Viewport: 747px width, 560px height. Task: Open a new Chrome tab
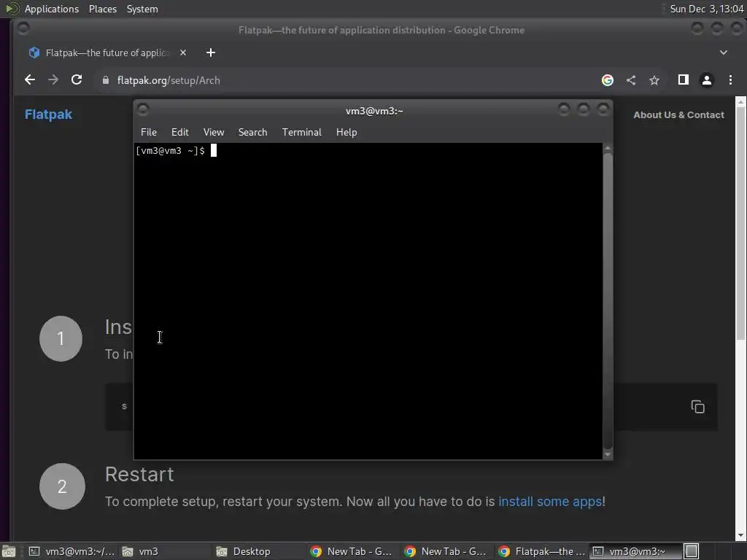tap(211, 52)
